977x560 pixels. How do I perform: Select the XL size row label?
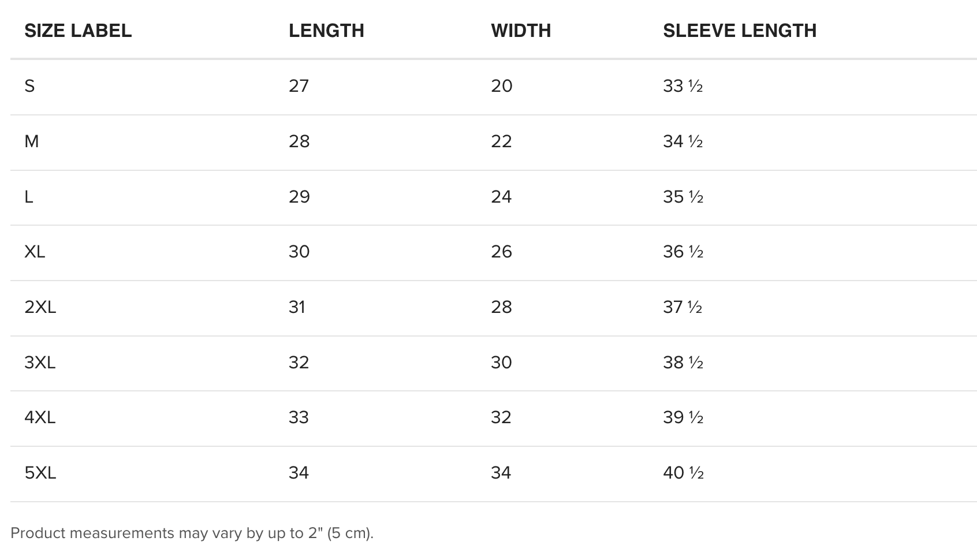(35, 252)
